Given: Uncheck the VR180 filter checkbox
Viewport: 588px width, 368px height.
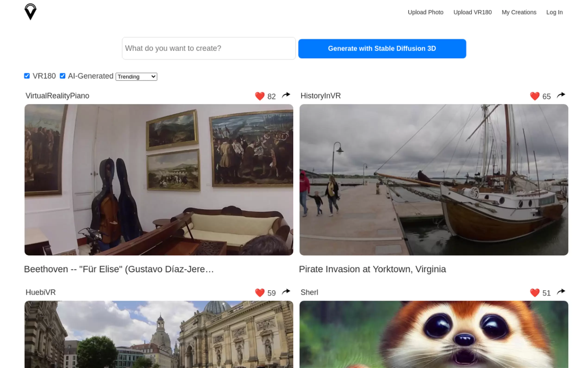Looking at the screenshot, I should [27, 76].
